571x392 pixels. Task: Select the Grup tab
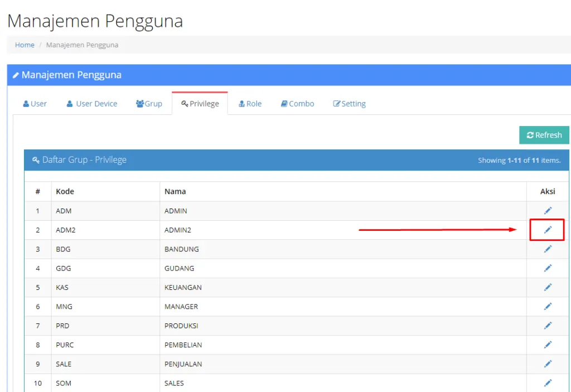tap(149, 104)
